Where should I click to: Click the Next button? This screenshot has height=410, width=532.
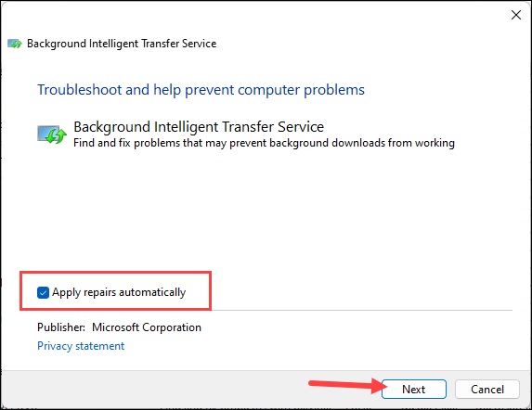tap(413, 389)
